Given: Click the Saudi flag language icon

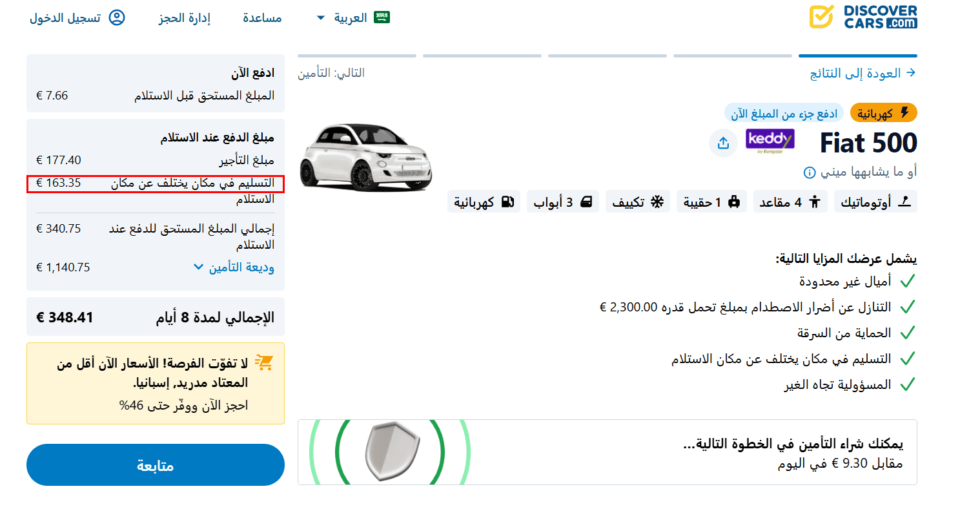Looking at the screenshot, I should point(382,17).
